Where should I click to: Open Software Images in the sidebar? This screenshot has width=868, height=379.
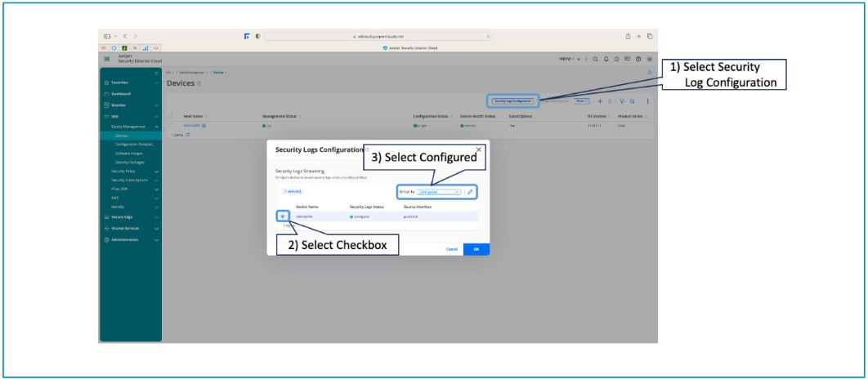(128, 153)
